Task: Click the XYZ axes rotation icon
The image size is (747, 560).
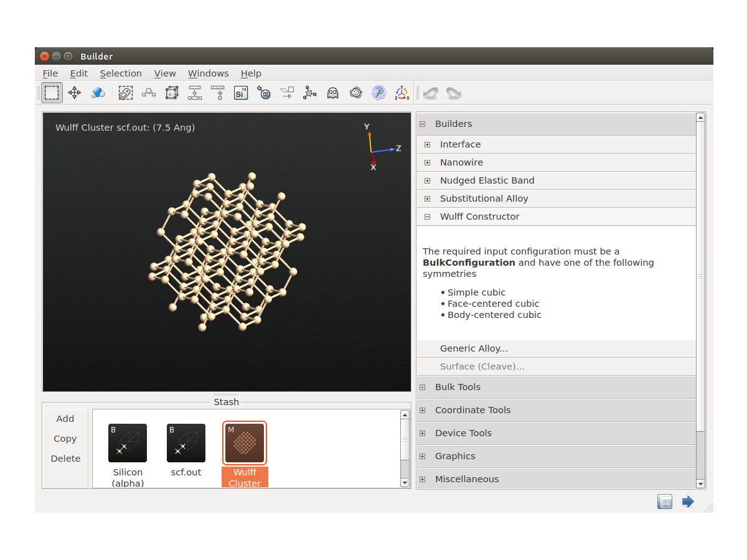Action: [402, 93]
